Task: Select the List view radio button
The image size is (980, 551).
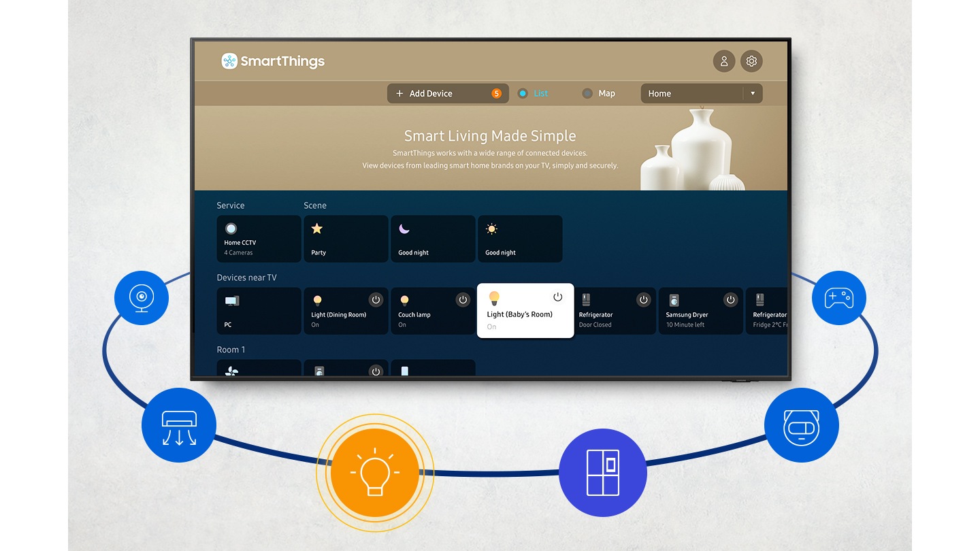Action: [523, 93]
